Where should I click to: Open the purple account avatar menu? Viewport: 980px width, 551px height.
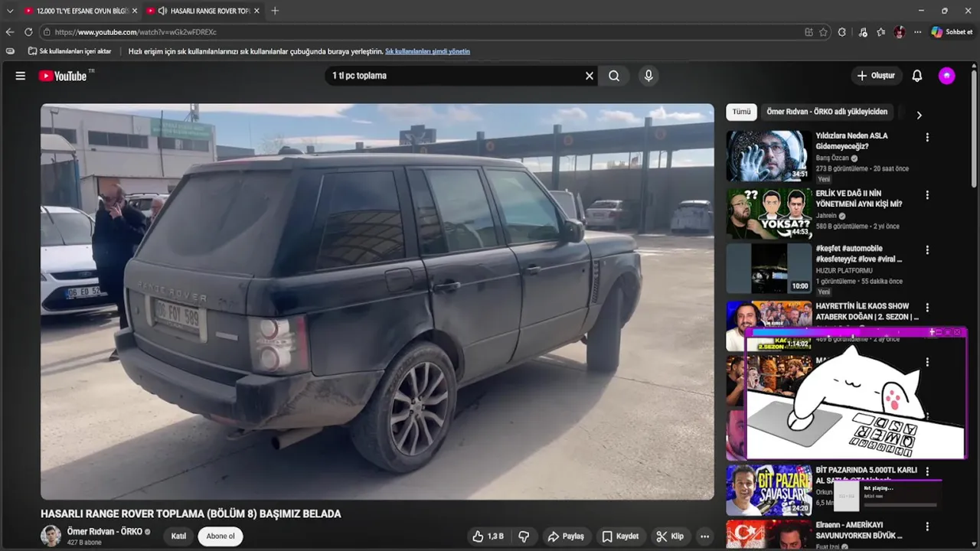click(947, 76)
